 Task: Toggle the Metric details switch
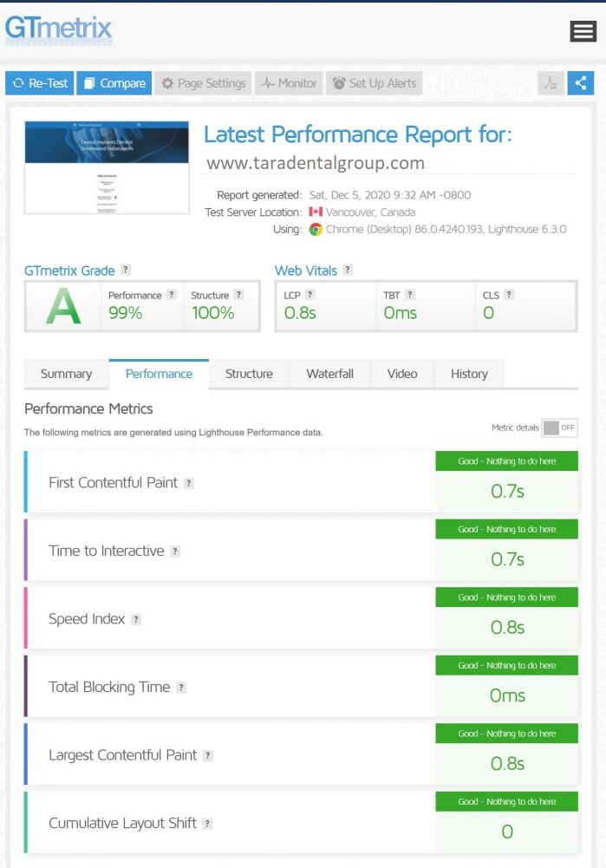[559, 427]
